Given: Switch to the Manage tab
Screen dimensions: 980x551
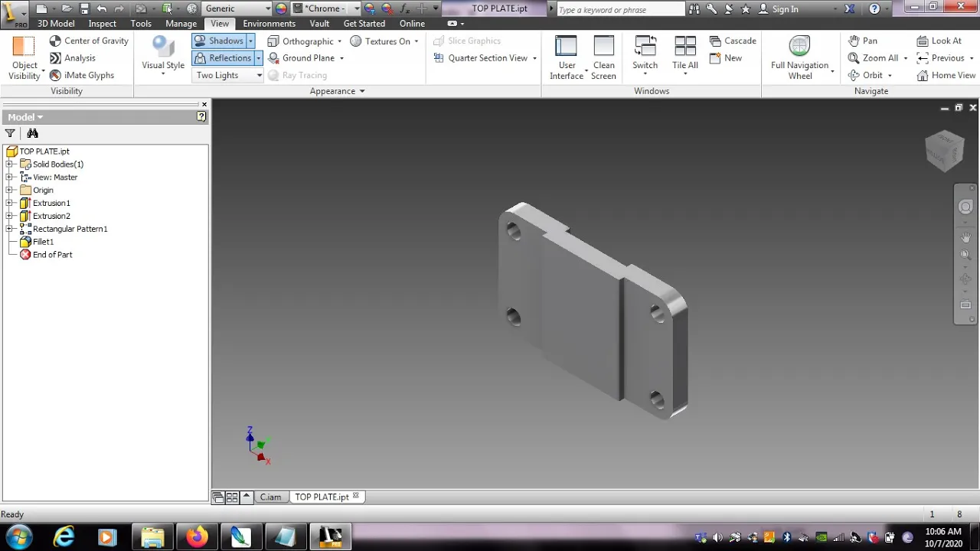Looking at the screenshot, I should (181, 23).
